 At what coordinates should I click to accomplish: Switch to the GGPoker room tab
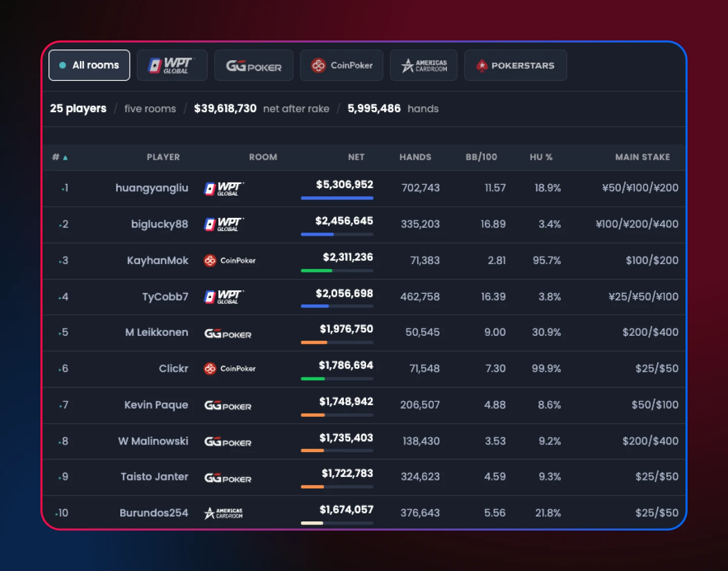[x=254, y=65]
